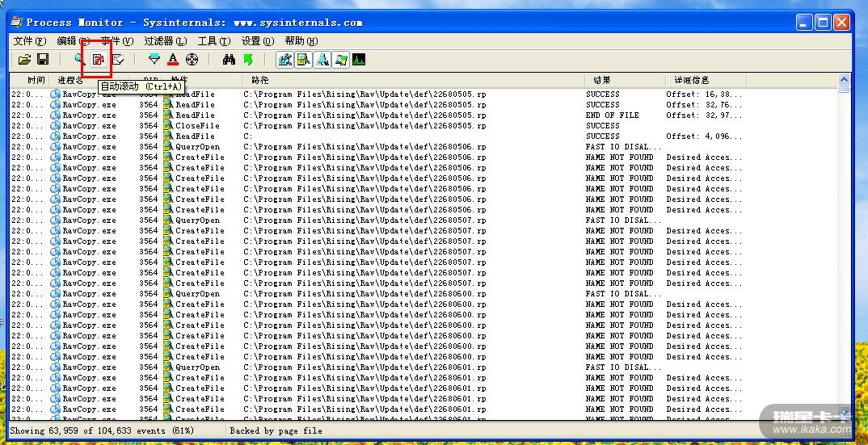Toggle Show Profiling Events graph button

tap(360, 59)
